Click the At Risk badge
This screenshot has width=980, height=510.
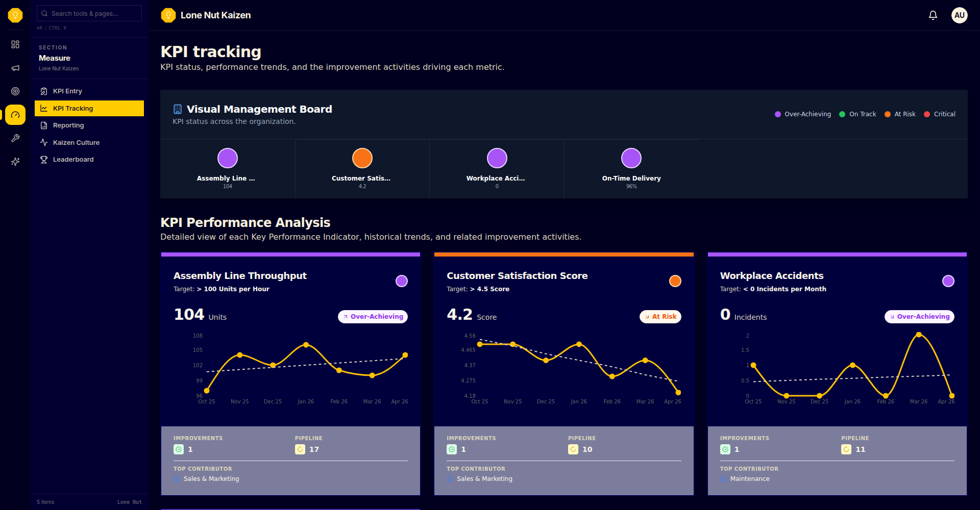pos(660,317)
